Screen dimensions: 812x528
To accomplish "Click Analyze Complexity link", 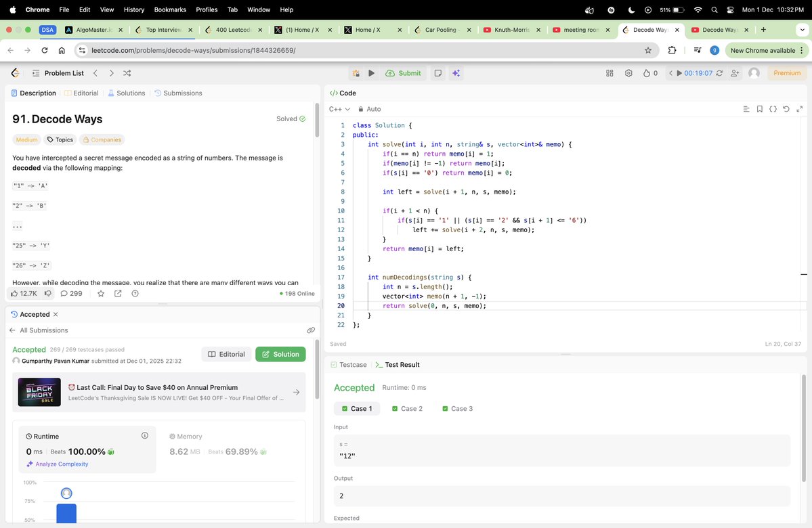I will 57,464.
